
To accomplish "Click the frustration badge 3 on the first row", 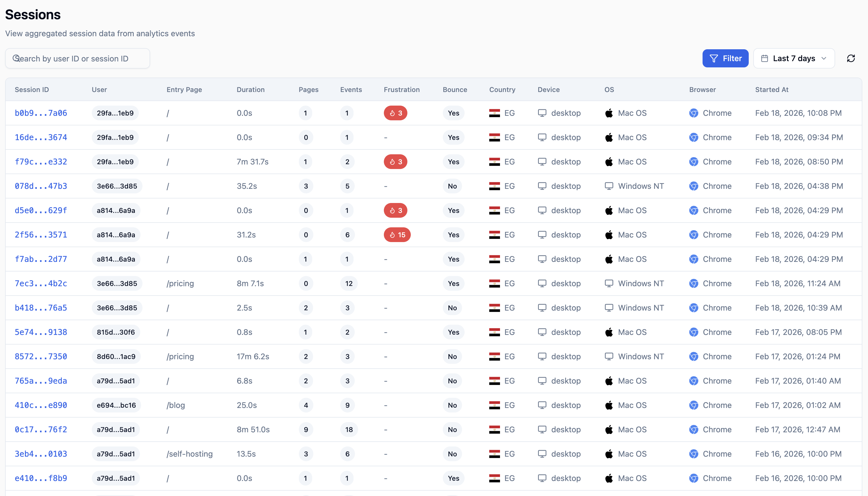I will tap(395, 113).
